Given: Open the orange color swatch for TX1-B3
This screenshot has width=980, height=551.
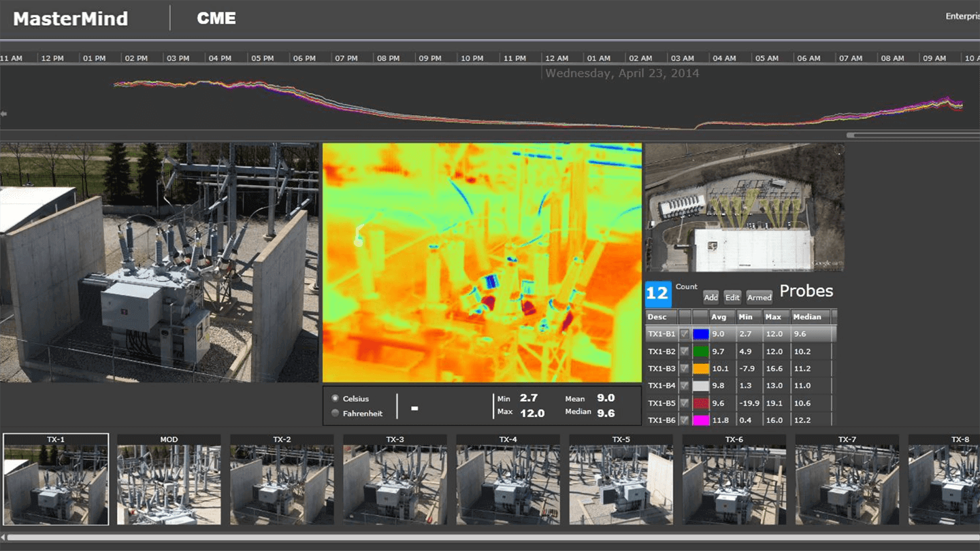Looking at the screenshot, I should tap(700, 369).
